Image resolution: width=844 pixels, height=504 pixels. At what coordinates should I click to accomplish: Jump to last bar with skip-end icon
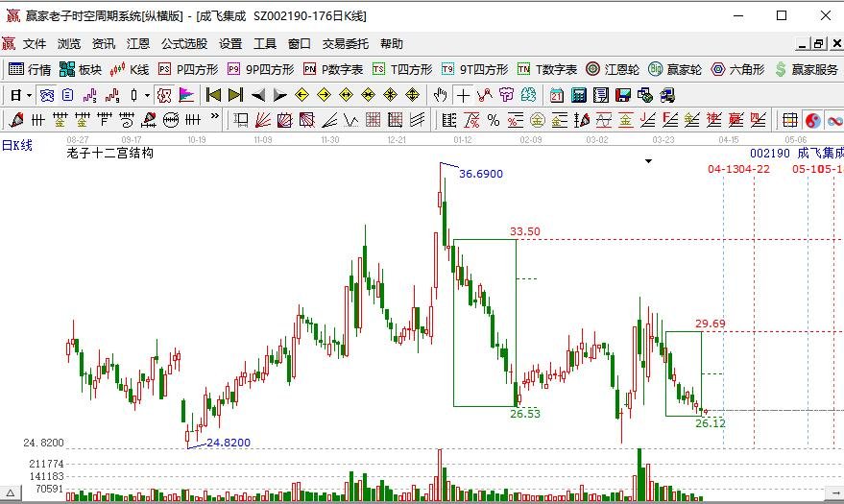[236, 95]
